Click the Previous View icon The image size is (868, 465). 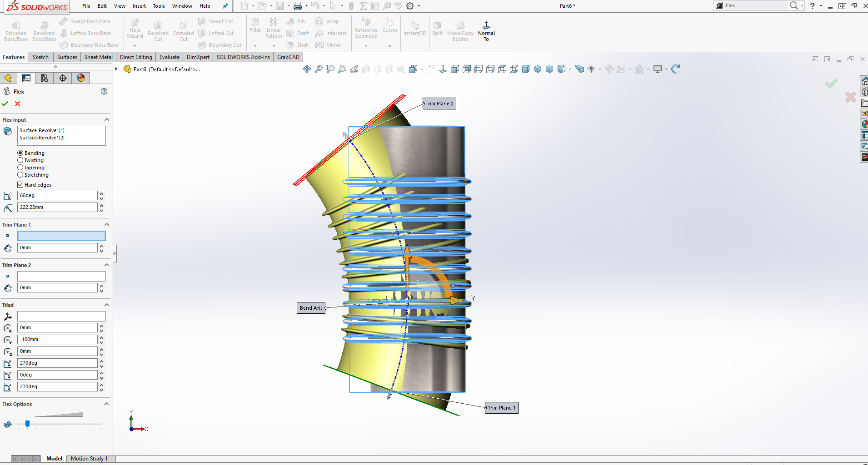(x=354, y=69)
